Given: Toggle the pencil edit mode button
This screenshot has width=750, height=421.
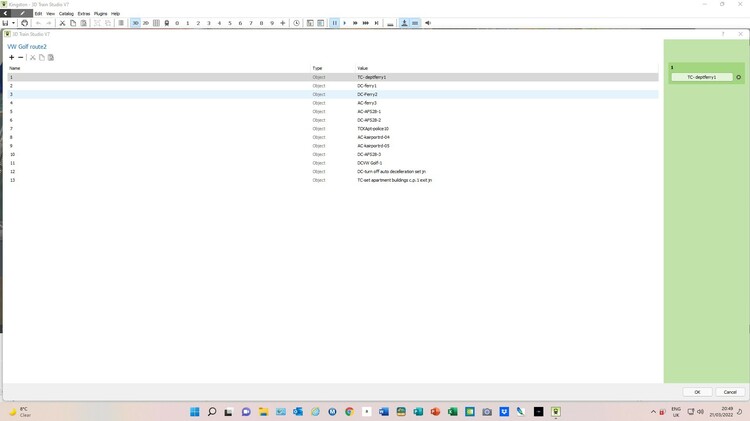Looking at the screenshot, I should pos(22,13).
